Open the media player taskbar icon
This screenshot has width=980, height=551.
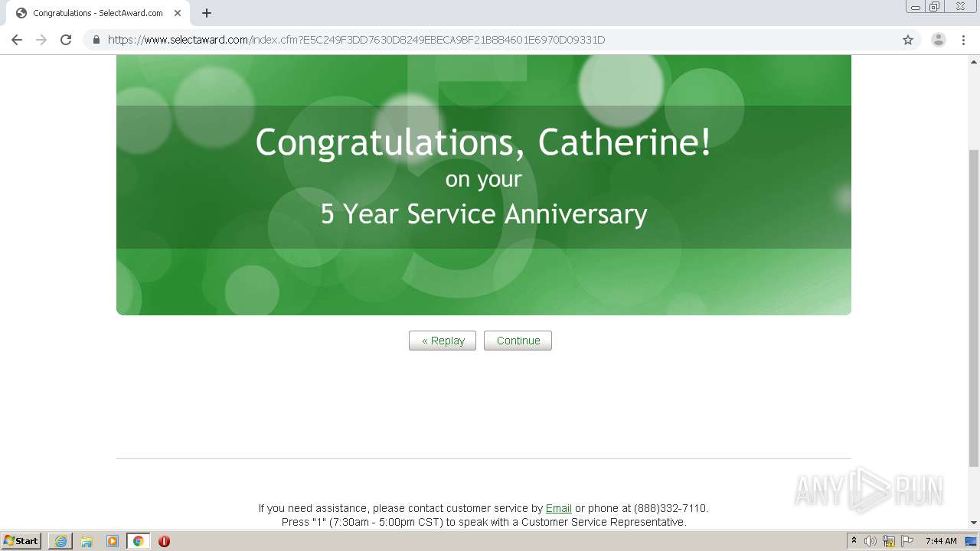(113, 541)
